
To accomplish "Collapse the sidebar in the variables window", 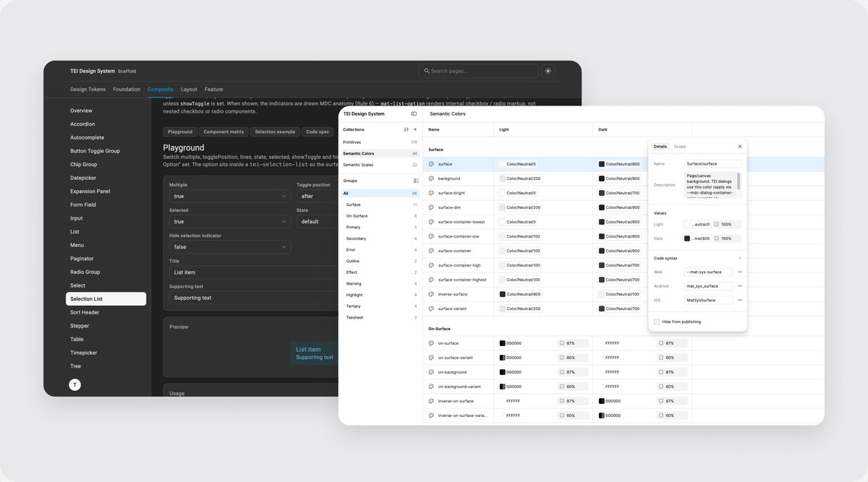I will [x=414, y=113].
